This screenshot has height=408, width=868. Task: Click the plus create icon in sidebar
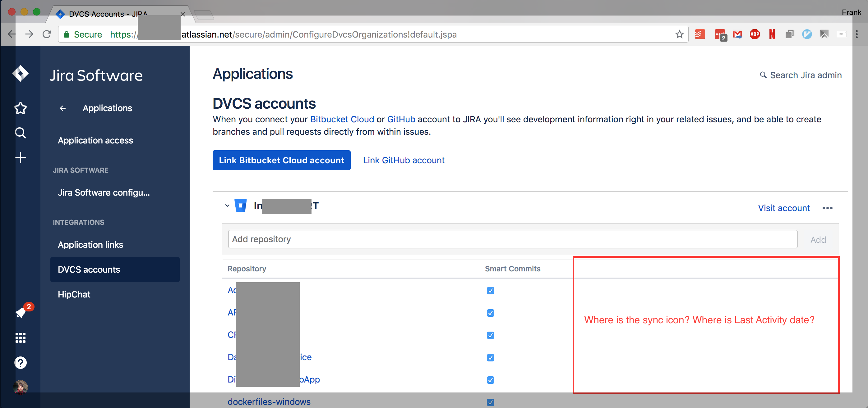21,157
